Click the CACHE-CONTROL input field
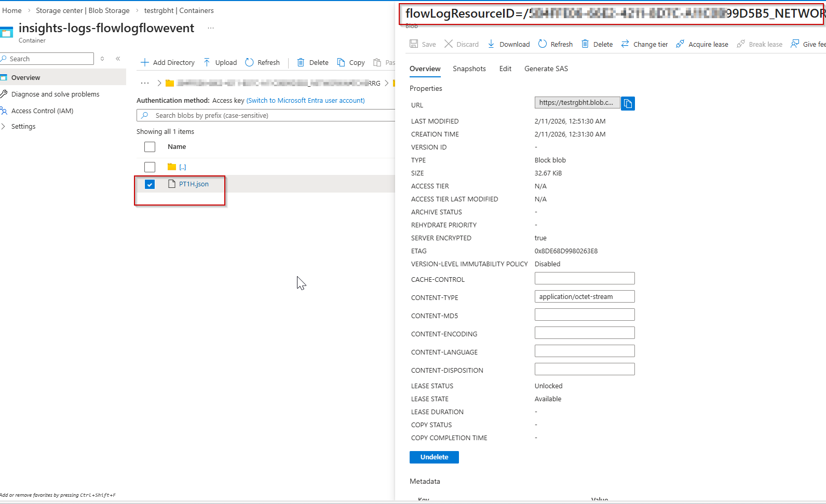The height and width of the screenshot is (504, 826). point(585,278)
